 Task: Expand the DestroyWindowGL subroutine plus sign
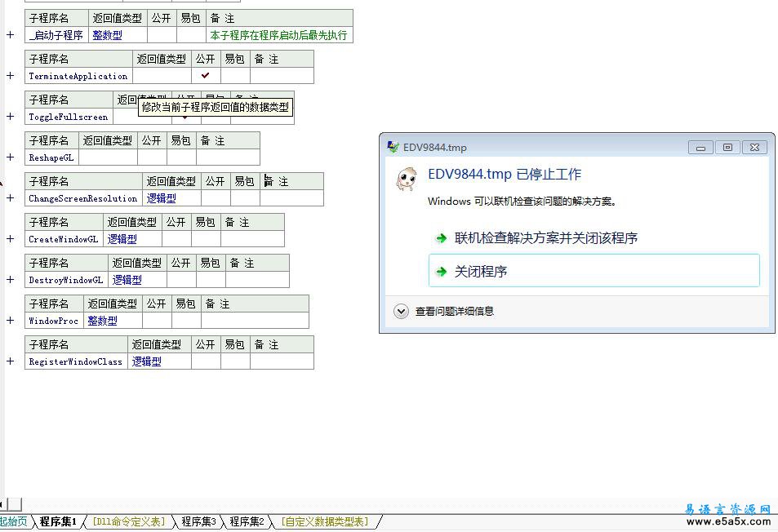(11, 280)
